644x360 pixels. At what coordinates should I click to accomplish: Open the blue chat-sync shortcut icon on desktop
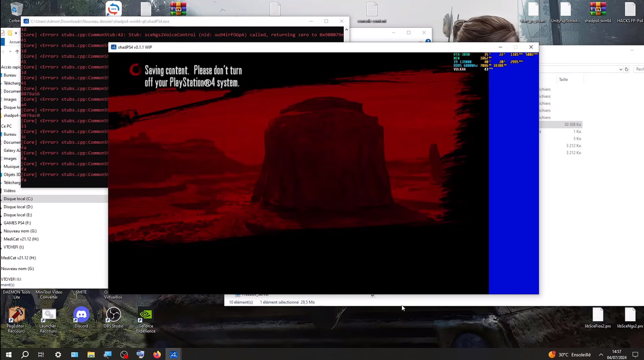pos(113,9)
